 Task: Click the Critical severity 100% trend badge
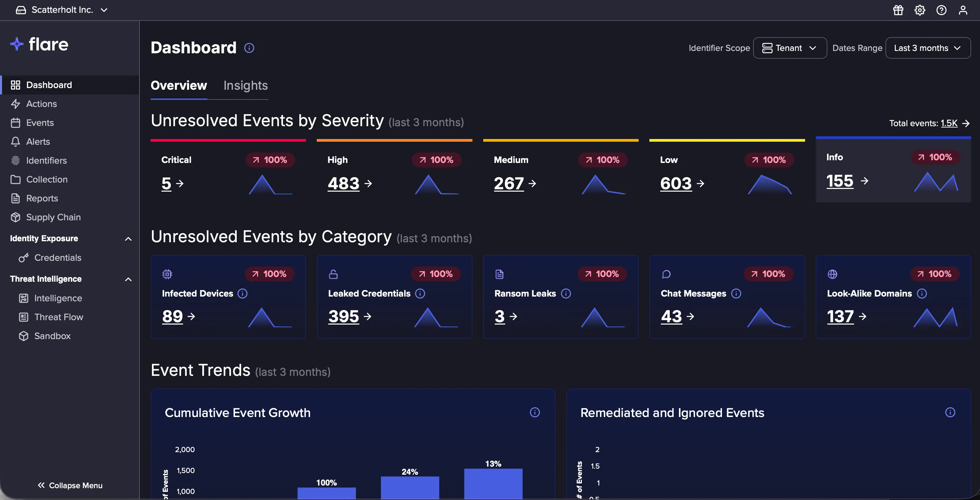270,160
